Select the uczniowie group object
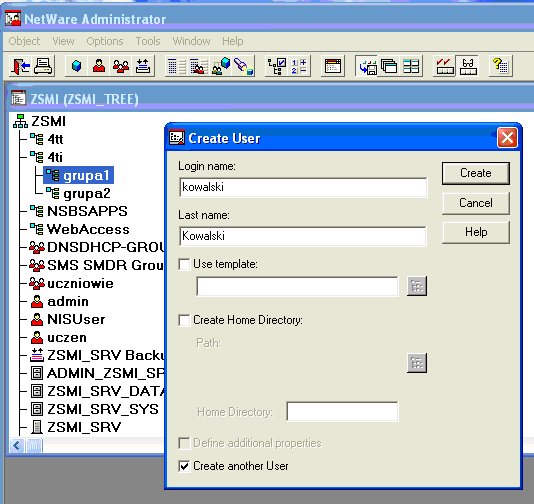534x504 pixels. coord(72,283)
